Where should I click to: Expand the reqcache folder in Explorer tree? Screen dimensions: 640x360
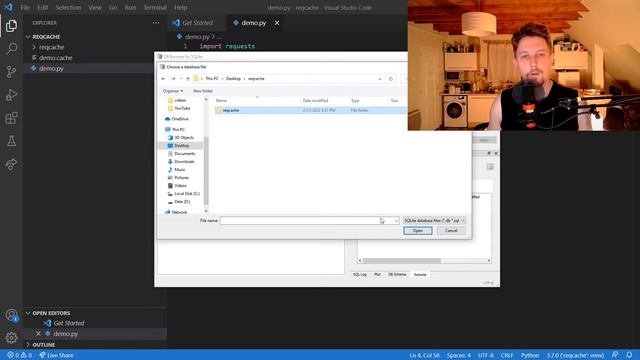(x=34, y=47)
